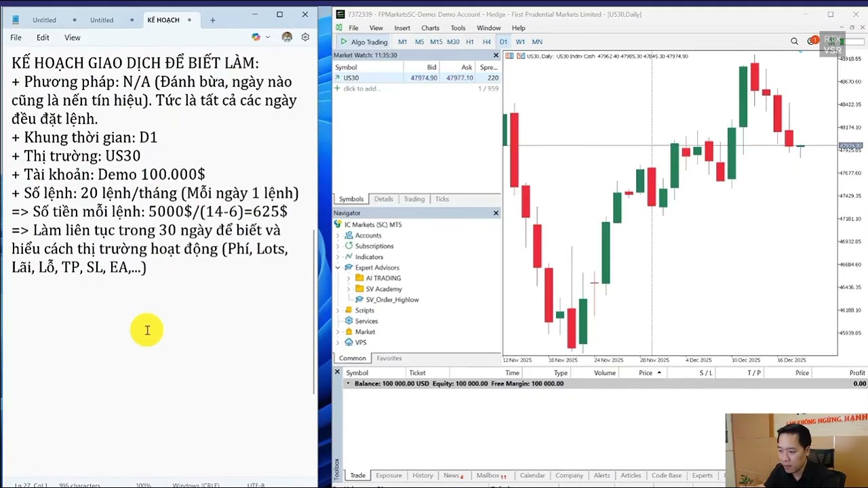Image resolution: width=868 pixels, height=488 pixels.
Task: Open Notepad settings gear
Action: click(x=305, y=37)
